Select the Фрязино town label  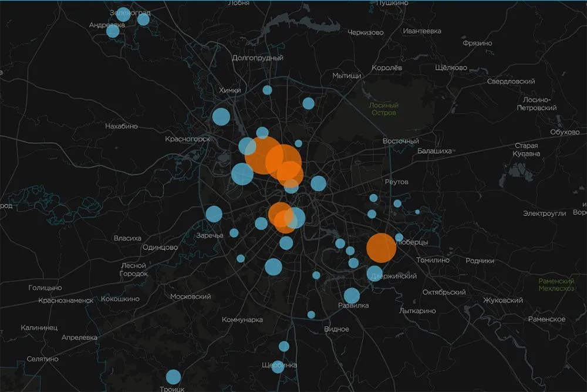click(x=477, y=43)
